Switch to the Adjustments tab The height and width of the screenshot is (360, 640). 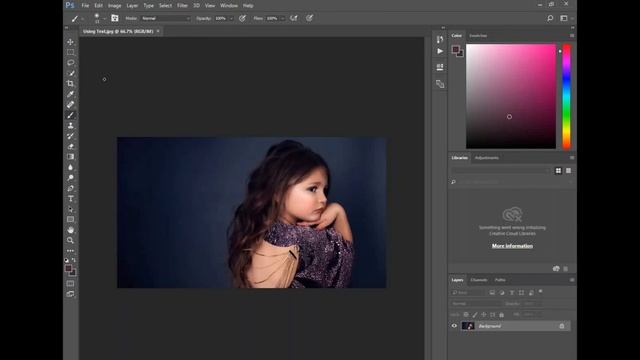click(487, 158)
